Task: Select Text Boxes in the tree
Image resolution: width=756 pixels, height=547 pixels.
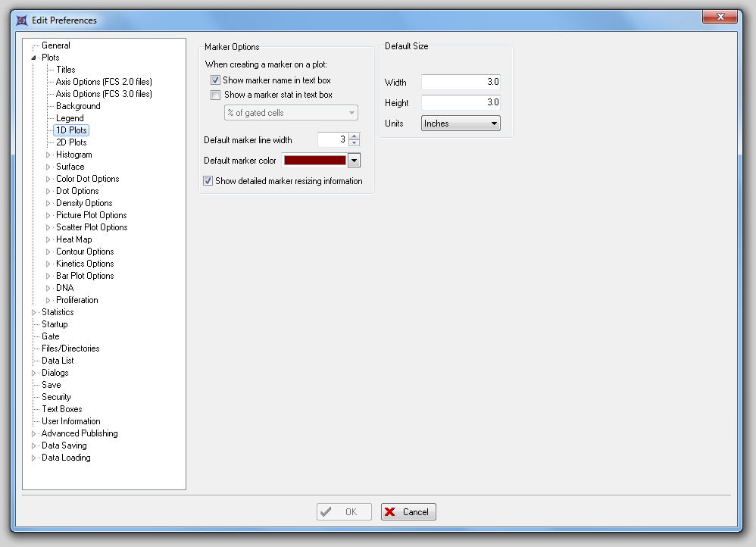Action: click(x=61, y=409)
